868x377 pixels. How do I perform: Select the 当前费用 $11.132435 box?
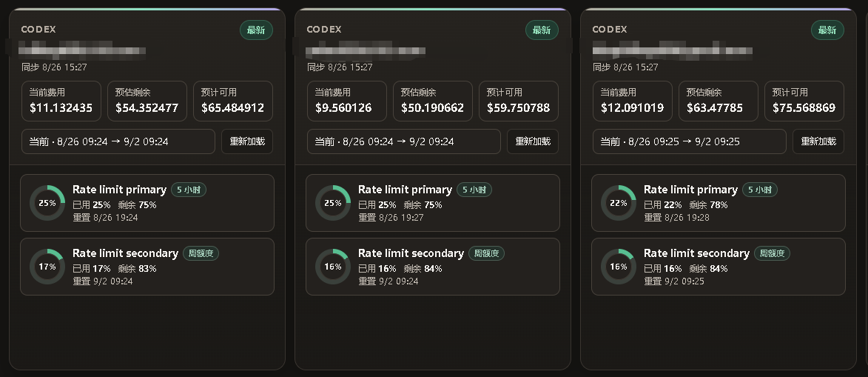click(x=61, y=101)
